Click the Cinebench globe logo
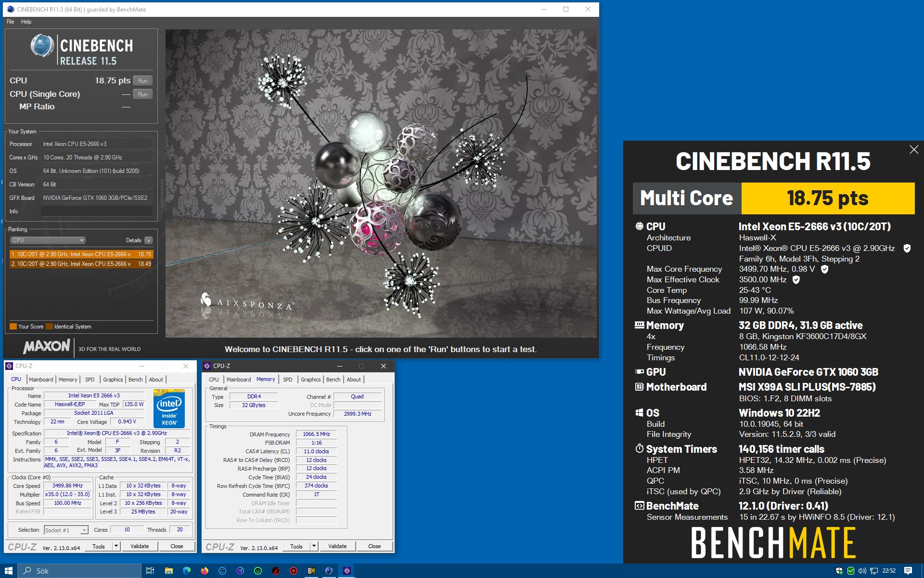Image resolution: width=924 pixels, height=578 pixels. [x=42, y=46]
